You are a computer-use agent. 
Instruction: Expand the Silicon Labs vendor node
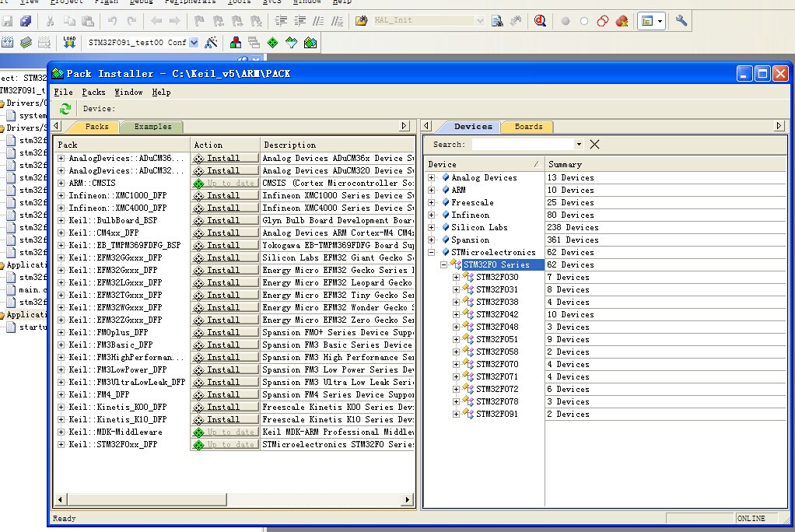click(x=432, y=227)
